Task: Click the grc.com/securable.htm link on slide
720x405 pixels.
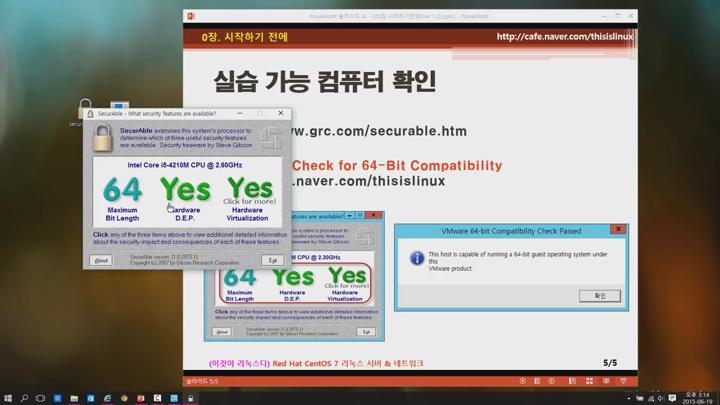Action: [378, 131]
